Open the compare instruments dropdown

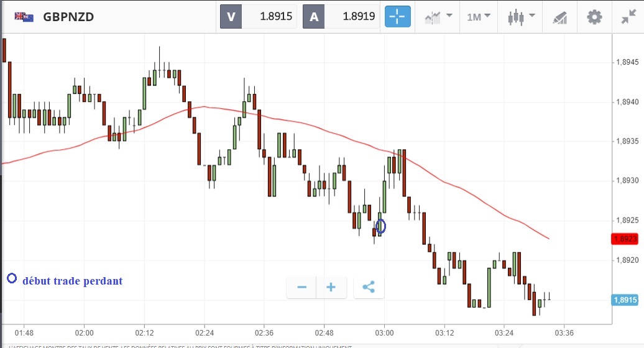click(438, 17)
